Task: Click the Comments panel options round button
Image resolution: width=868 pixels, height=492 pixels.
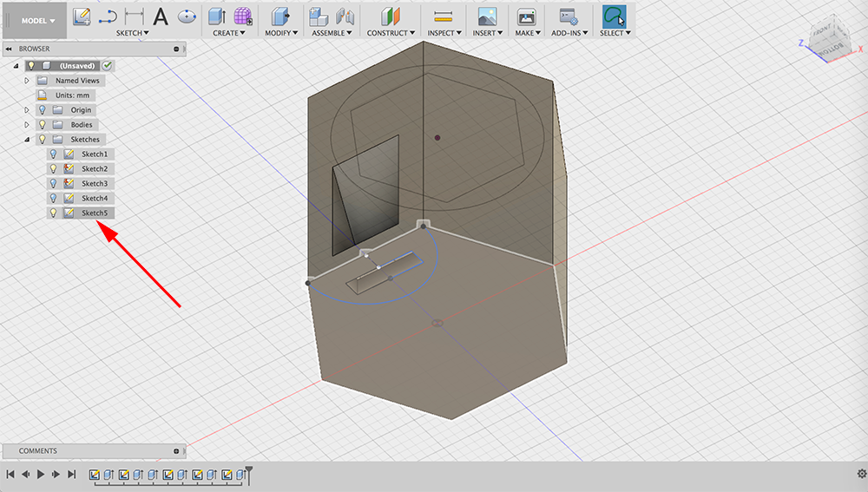Action: coord(176,451)
